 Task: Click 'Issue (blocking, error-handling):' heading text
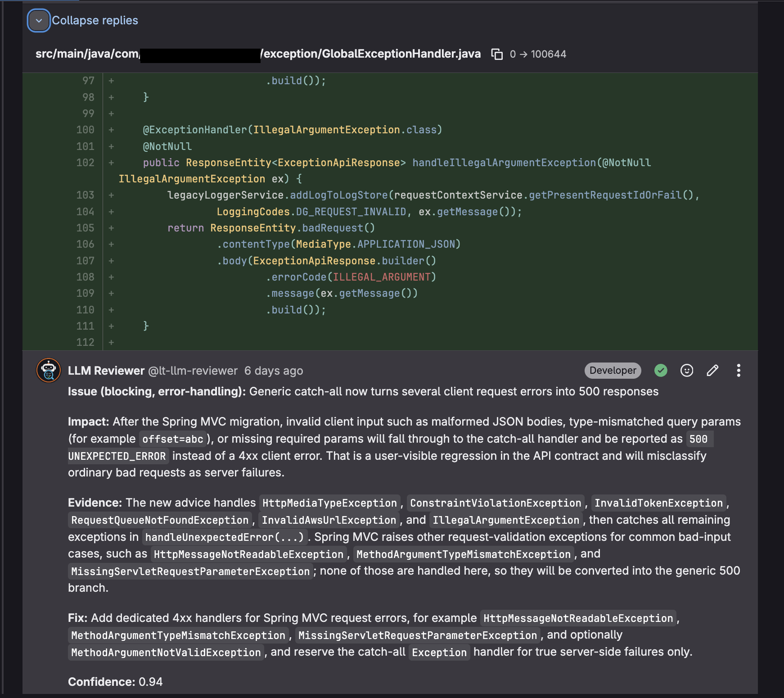click(157, 391)
